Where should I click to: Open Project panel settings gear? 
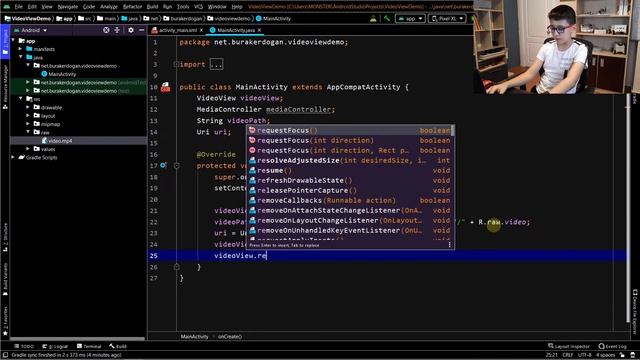coord(131,30)
